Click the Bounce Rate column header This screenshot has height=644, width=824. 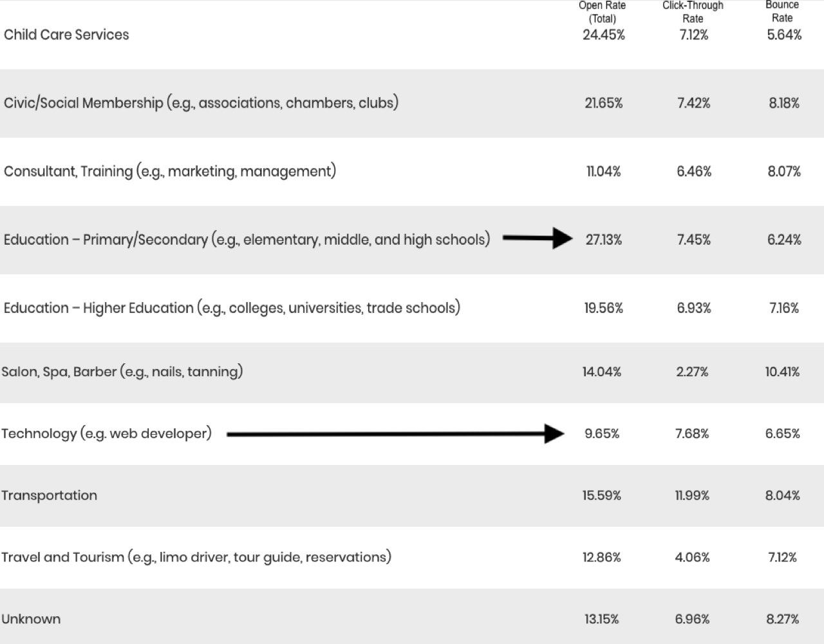point(782,12)
